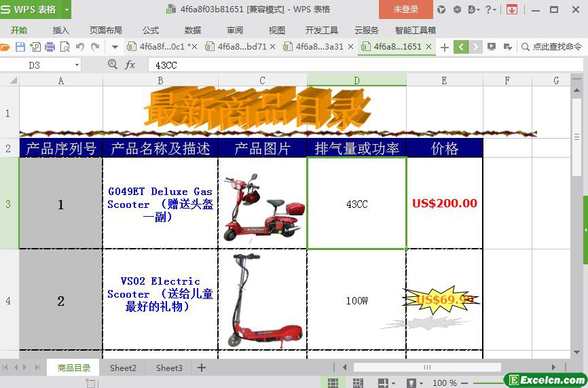Viewport: 588px width, 388px height.
Task: Open the reading mode dropdown in status bar
Action: click(x=392, y=383)
